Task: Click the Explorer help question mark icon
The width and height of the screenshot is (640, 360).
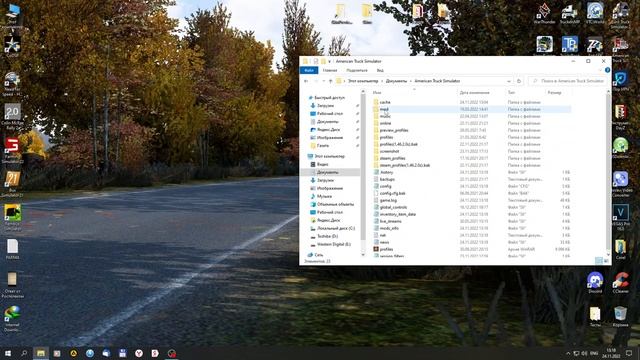Action: [x=607, y=70]
